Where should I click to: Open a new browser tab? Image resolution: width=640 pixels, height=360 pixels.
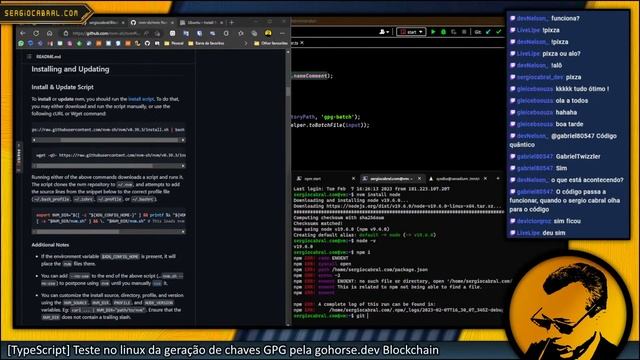coord(231,22)
